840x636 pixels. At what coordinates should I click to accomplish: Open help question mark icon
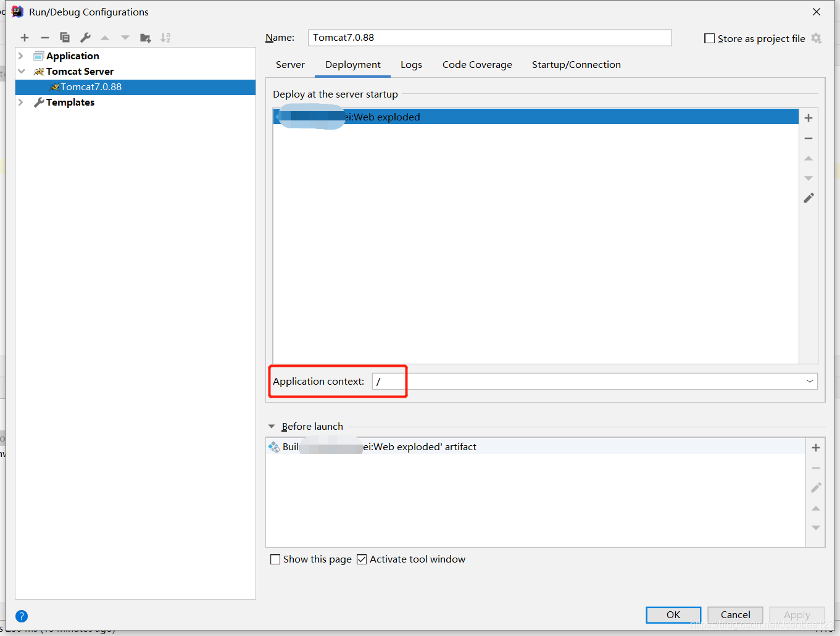point(22,616)
